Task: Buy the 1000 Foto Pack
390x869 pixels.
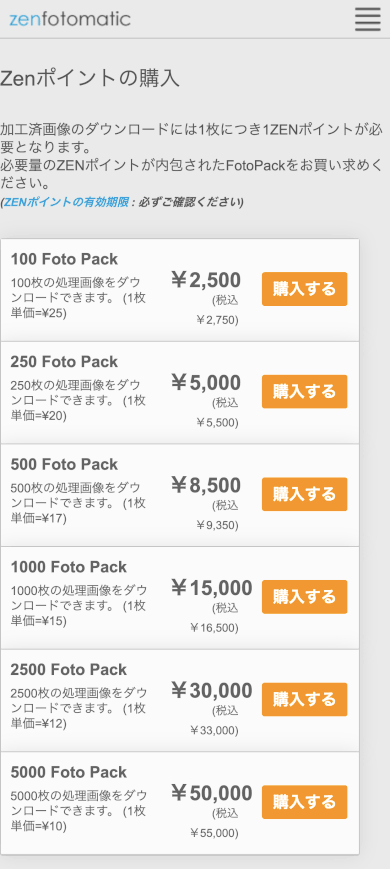Action: click(305, 597)
